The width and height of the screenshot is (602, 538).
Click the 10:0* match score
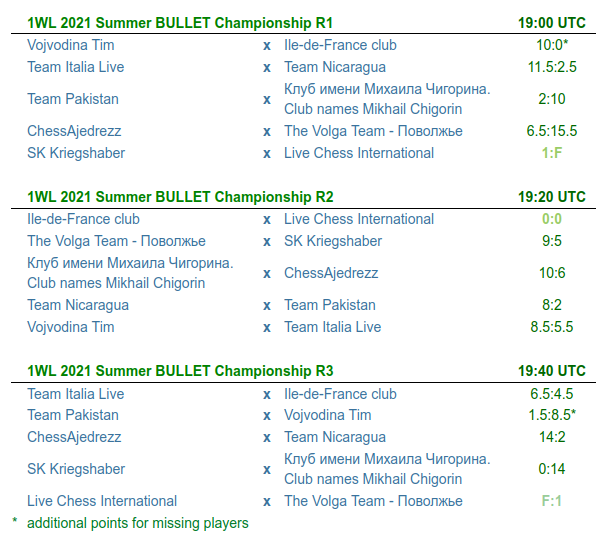pos(552,45)
